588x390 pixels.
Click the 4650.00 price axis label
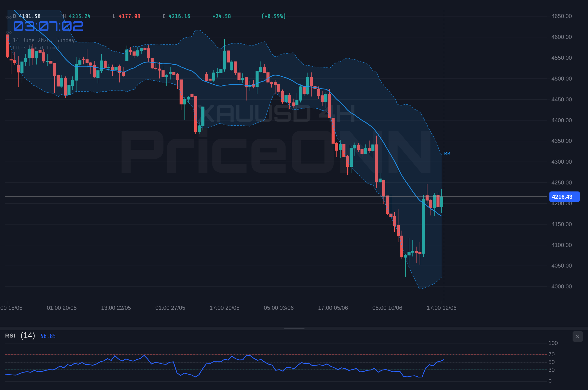tap(562, 16)
